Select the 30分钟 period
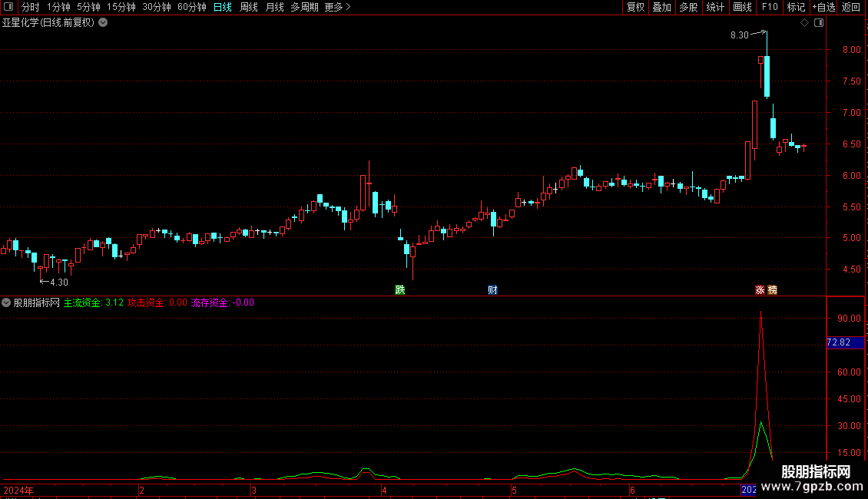The width and height of the screenshot is (868, 499). coord(156,7)
